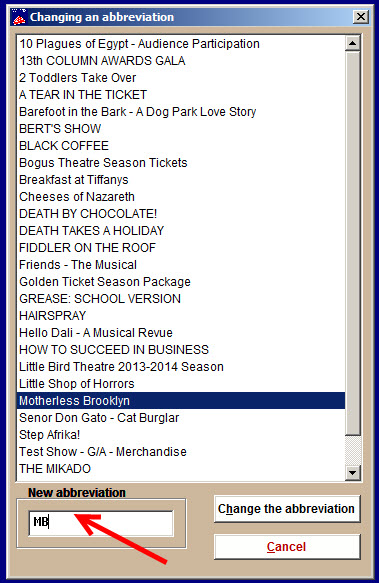Click the app icon in the title bar
This screenshot has height=583, width=379.
[x=19, y=17]
